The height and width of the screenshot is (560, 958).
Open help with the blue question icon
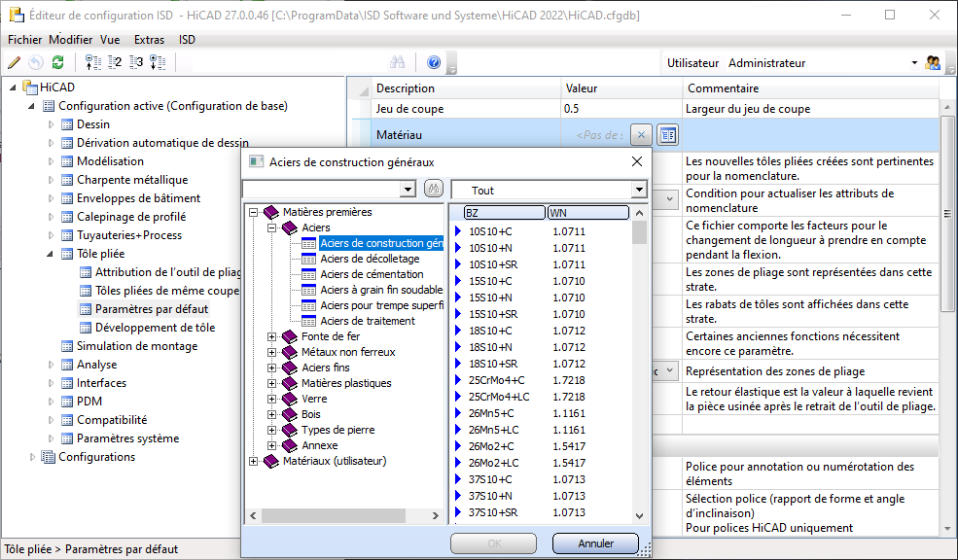(x=434, y=62)
